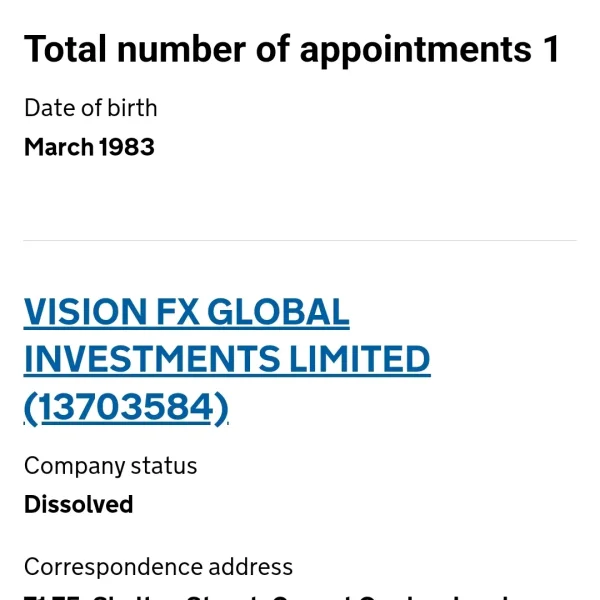Click the Dissolved status value

point(79,504)
